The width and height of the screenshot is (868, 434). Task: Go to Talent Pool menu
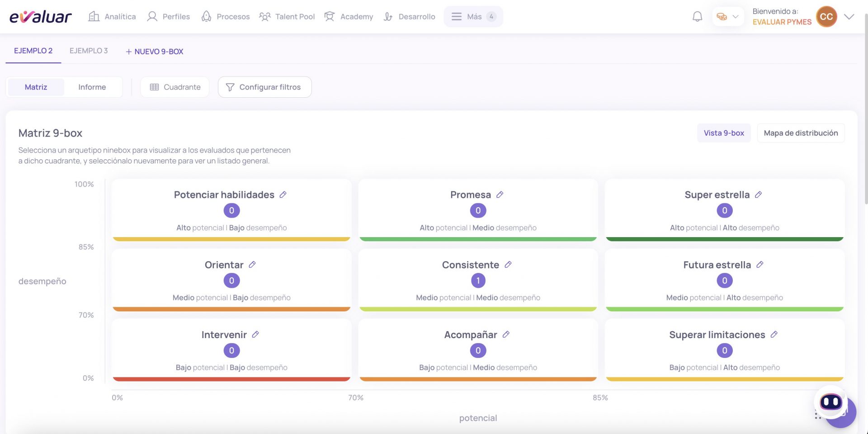coord(287,17)
